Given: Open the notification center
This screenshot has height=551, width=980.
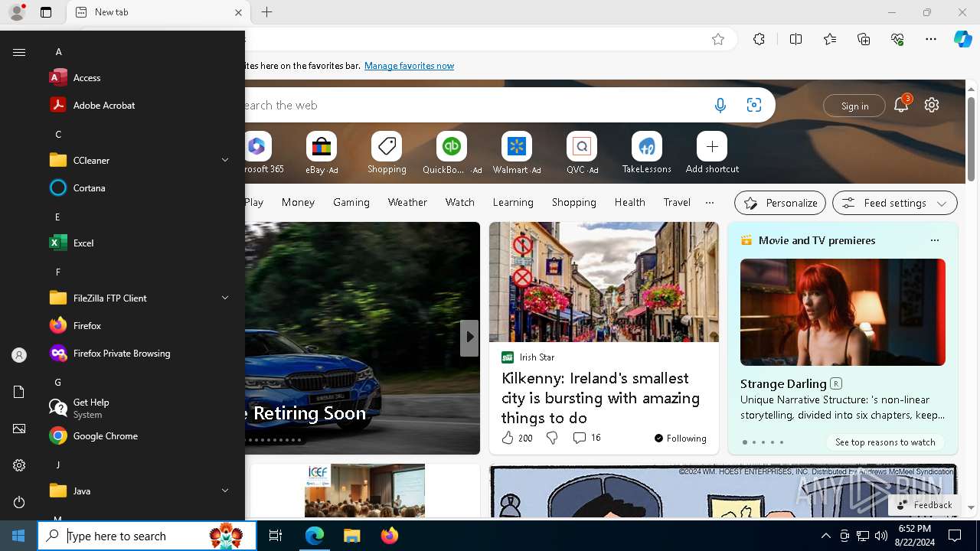Looking at the screenshot, I should coord(955,536).
